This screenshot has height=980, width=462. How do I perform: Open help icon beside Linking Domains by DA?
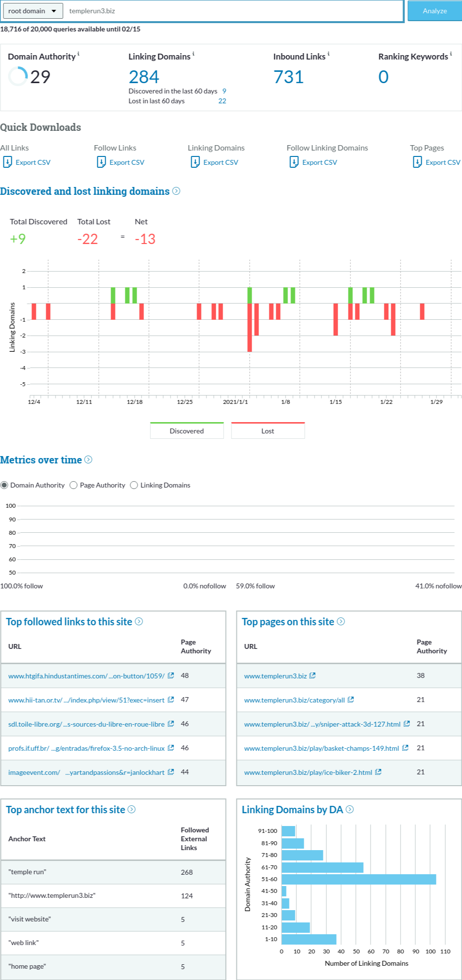pos(350,809)
